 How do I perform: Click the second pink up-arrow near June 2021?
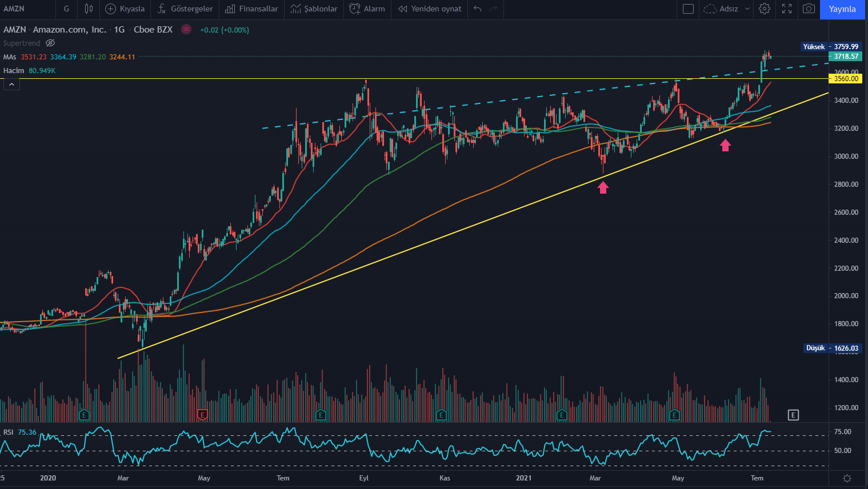pos(725,146)
